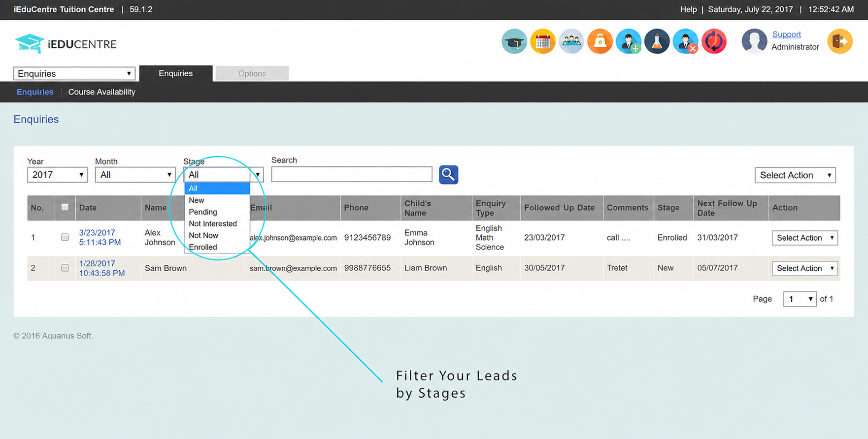Click child name Emma Johnson
The image size is (868, 439).
click(x=419, y=238)
